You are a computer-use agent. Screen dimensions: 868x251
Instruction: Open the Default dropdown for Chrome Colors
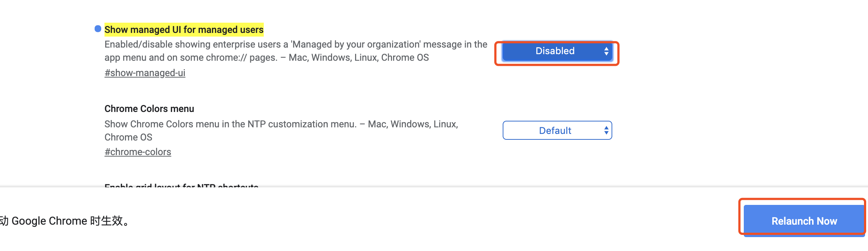[557, 131]
